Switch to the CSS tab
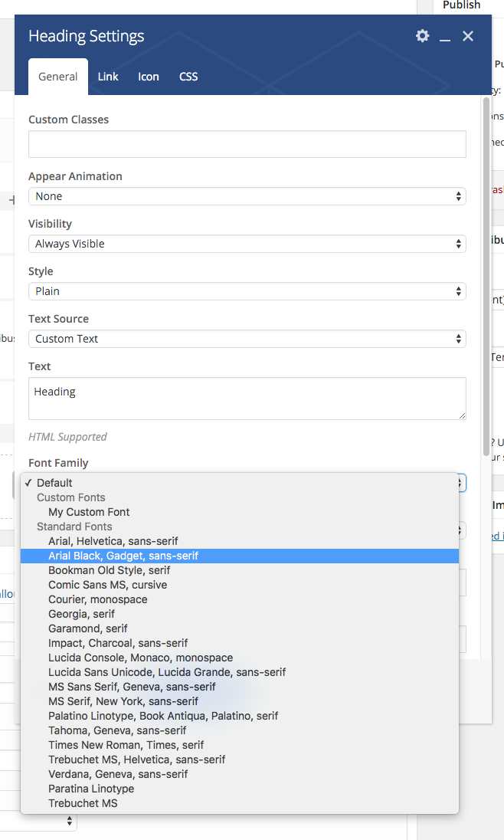This screenshot has height=840, width=504. pyautogui.click(x=188, y=77)
